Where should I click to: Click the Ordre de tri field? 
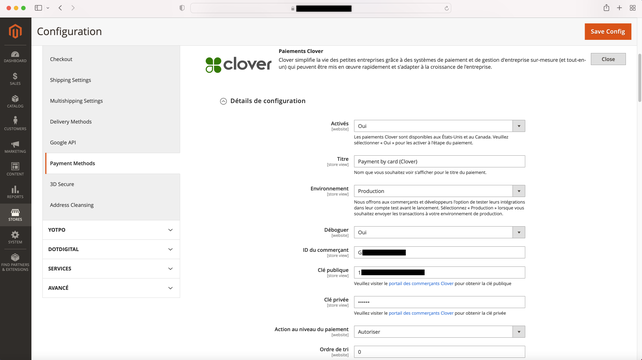pyautogui.click(x=439, y=352)
